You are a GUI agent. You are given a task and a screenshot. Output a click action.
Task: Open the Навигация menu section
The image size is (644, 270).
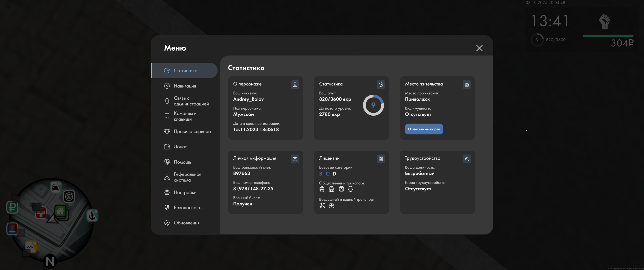point(185,86)
